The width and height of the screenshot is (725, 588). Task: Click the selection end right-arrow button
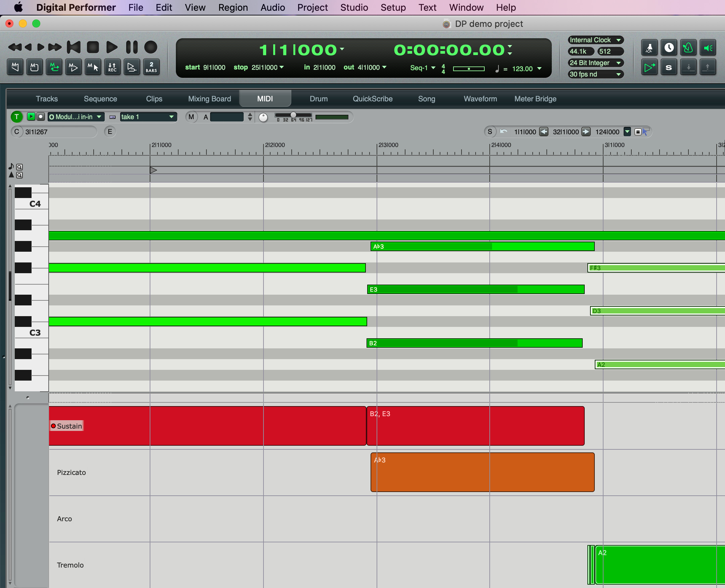pyautogui.click(x=586, y=132)
